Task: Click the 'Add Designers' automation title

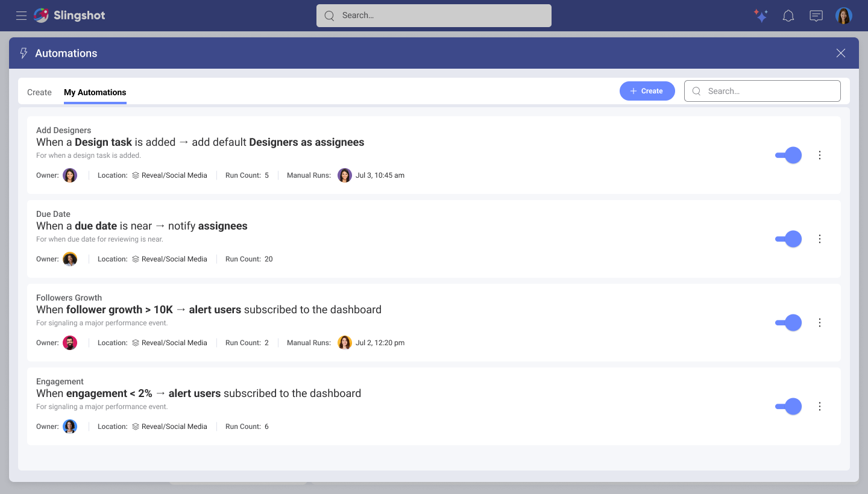Action: pos(63,130)
